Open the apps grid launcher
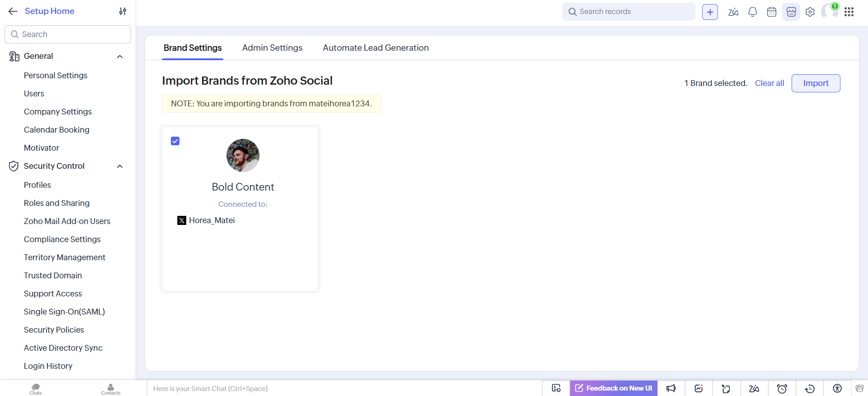The height and width of the screenshot is (396, 868). (x=849, y=12)
